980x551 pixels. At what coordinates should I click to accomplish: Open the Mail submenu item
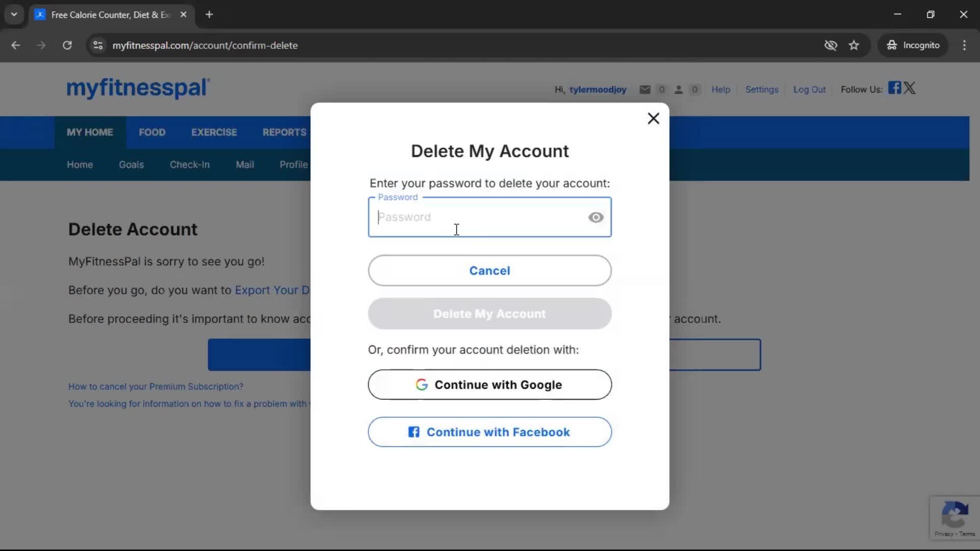click(x=244, y=165)
